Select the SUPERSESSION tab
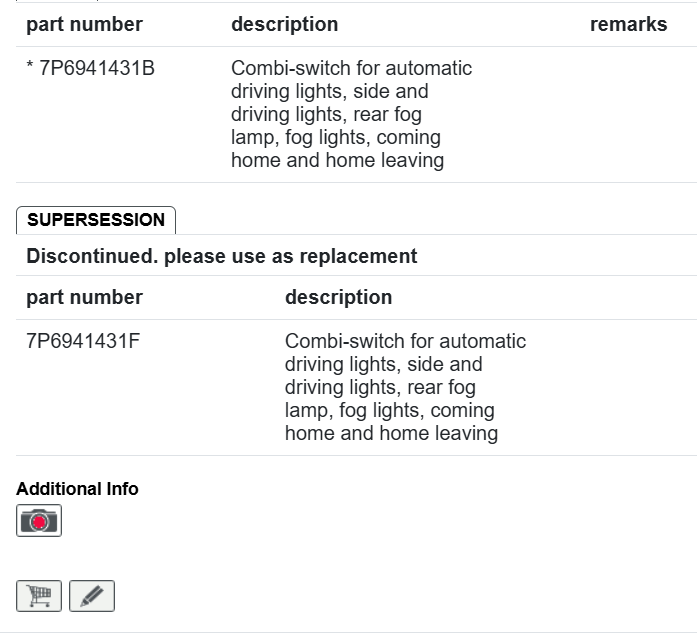The width and height of the screenshot is (697, 637). [96, 220]
